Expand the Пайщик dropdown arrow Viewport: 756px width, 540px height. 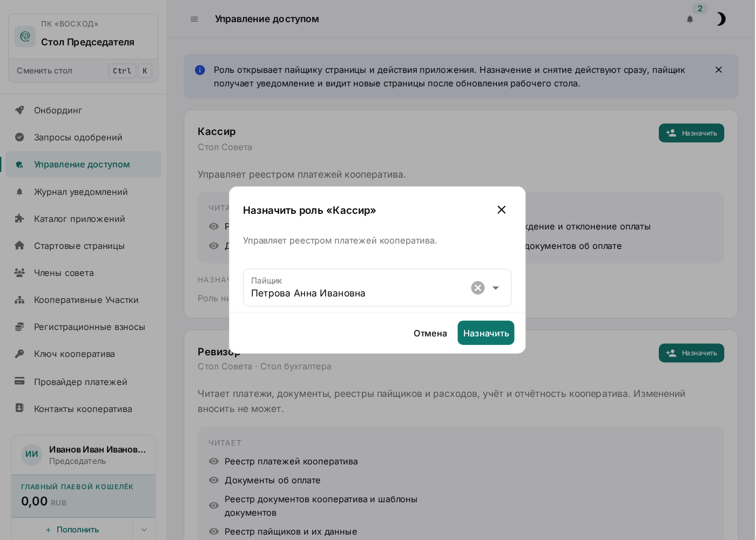click(x=496, y=288)
